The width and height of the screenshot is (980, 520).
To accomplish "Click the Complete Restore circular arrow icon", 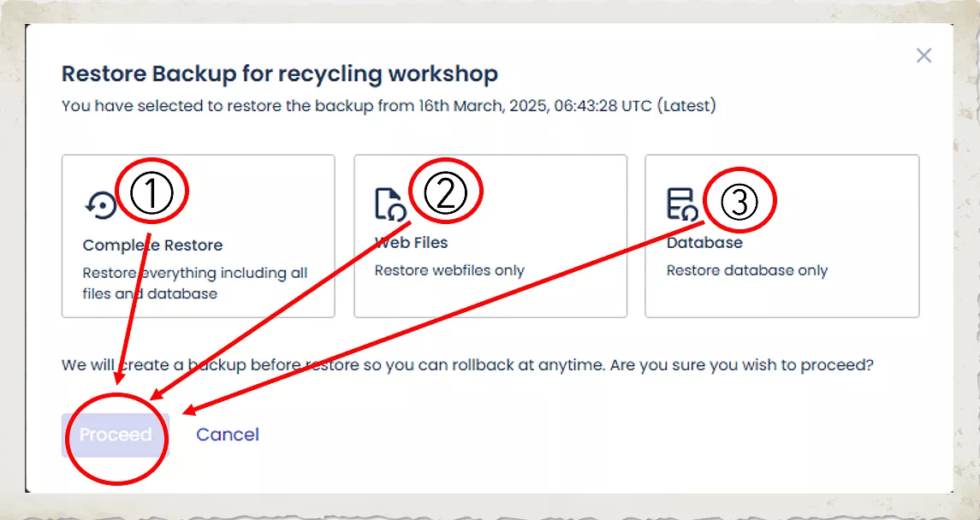I will pyautogui.click(x=101, y=205).
